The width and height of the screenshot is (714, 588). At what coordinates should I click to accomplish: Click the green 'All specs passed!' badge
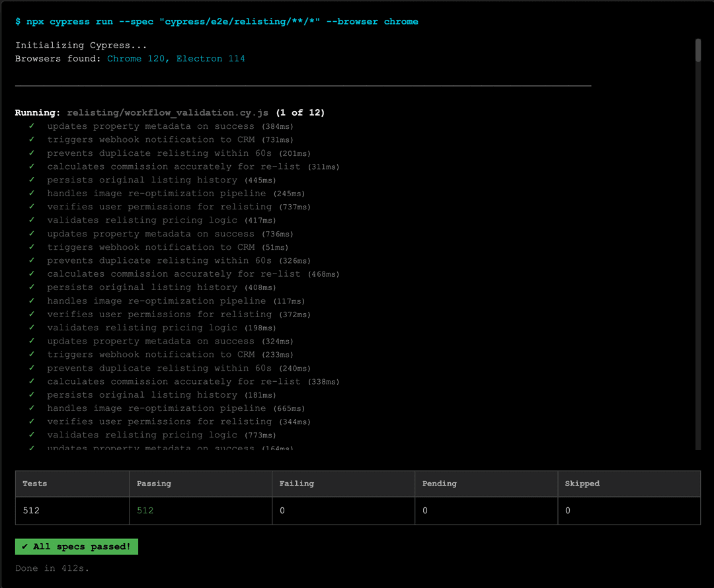pos(77,546)
